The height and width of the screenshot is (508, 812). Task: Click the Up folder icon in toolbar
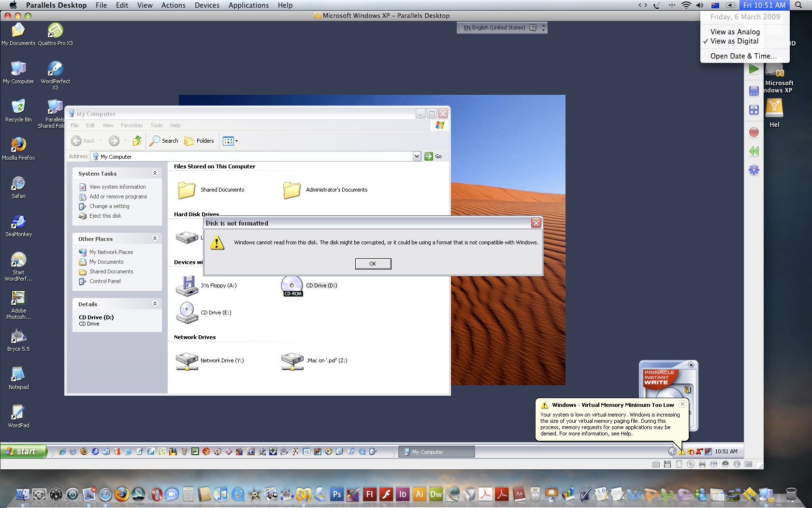click(137, 141)
